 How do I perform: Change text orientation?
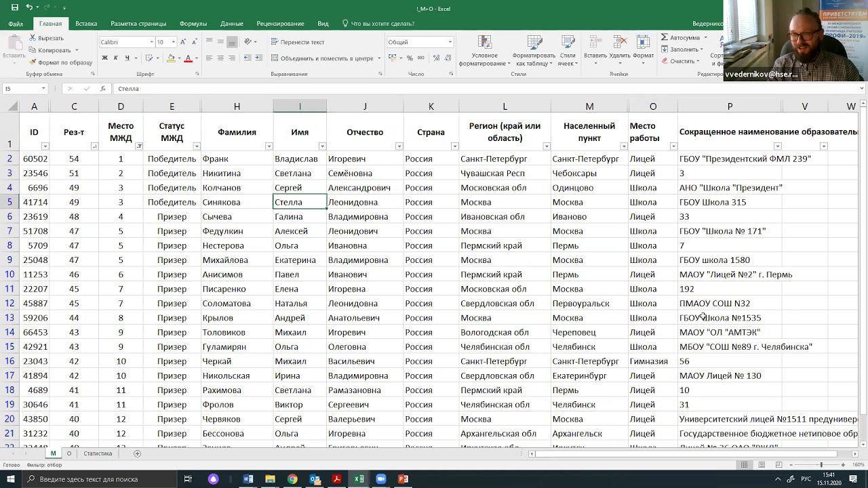pyautogui.click(x=249, y=42)
